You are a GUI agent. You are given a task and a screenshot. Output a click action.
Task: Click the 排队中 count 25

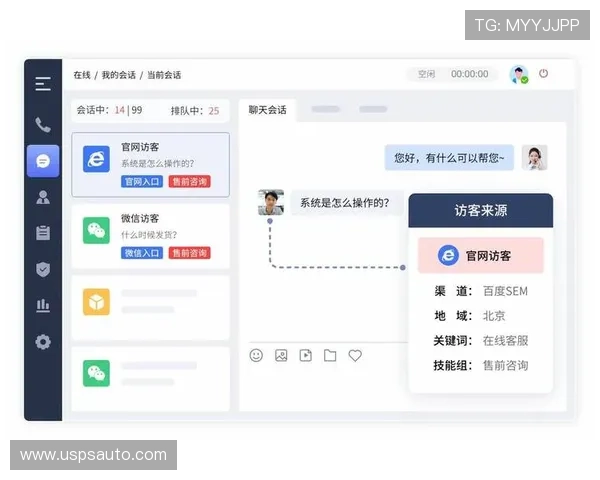214,111
